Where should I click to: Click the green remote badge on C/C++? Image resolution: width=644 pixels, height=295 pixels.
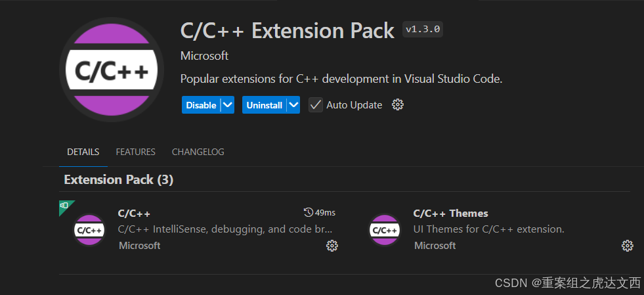tap(64, 205)
